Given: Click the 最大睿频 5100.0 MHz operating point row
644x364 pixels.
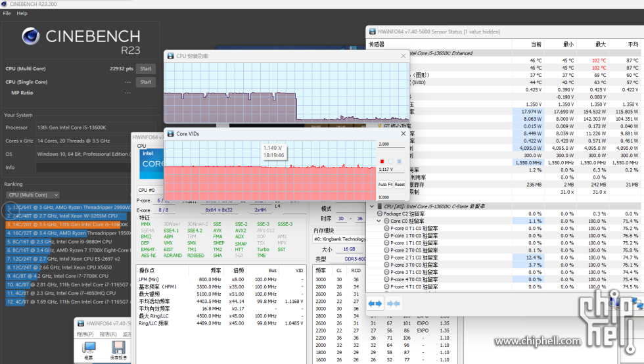Looking at the screenshot, I should 221,294.
